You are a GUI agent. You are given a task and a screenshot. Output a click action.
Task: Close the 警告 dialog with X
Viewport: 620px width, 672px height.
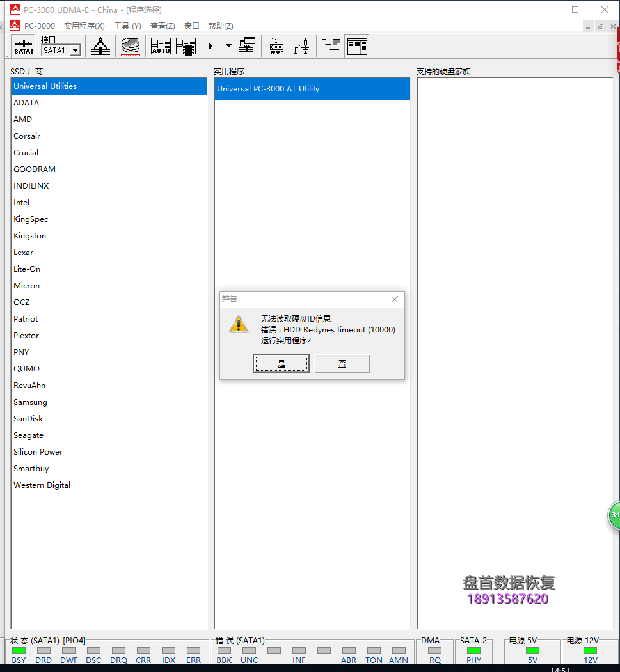(x=395, y=299)
